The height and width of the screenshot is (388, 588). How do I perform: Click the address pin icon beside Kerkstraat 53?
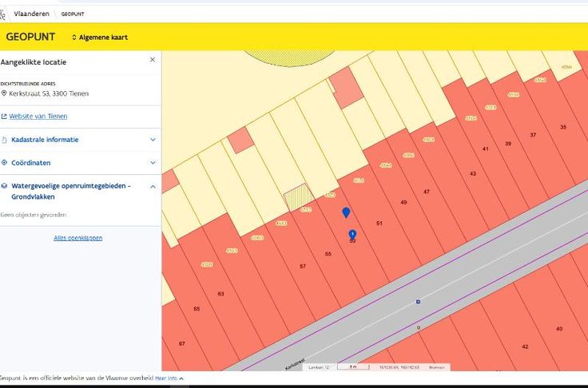pyautogui.click(x=4, y=93)
